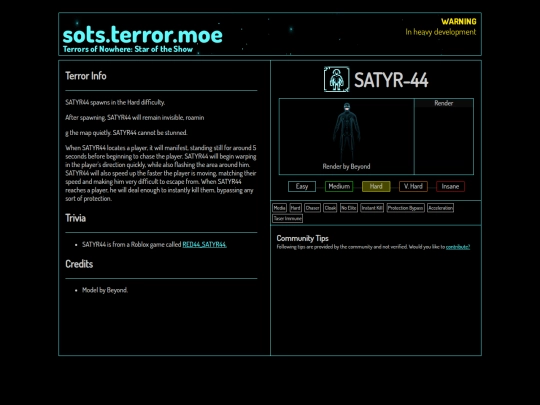The image size is (540, 405).
Task: Follow the contribute link in Community Tips
Action: [x=458, y=247]
